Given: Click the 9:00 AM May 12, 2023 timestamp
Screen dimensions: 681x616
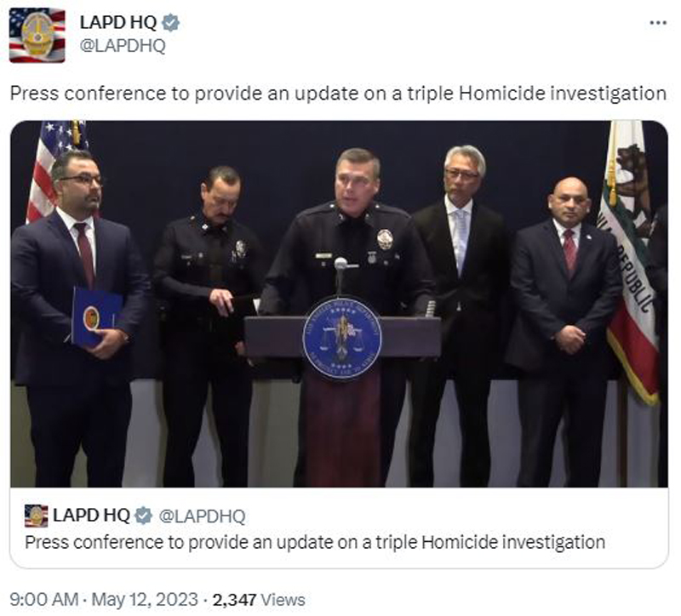Looking at the screenshot, I should (x=103, y=600).
